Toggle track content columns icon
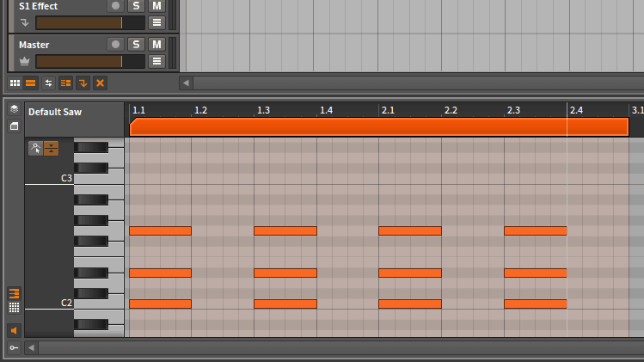 (x=65, y=83)
